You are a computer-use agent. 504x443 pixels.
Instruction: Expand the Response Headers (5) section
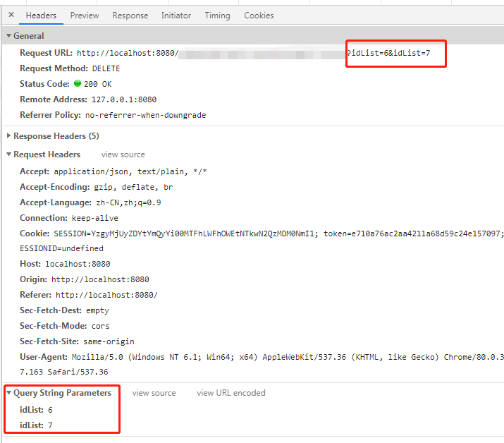coord(8,135)
